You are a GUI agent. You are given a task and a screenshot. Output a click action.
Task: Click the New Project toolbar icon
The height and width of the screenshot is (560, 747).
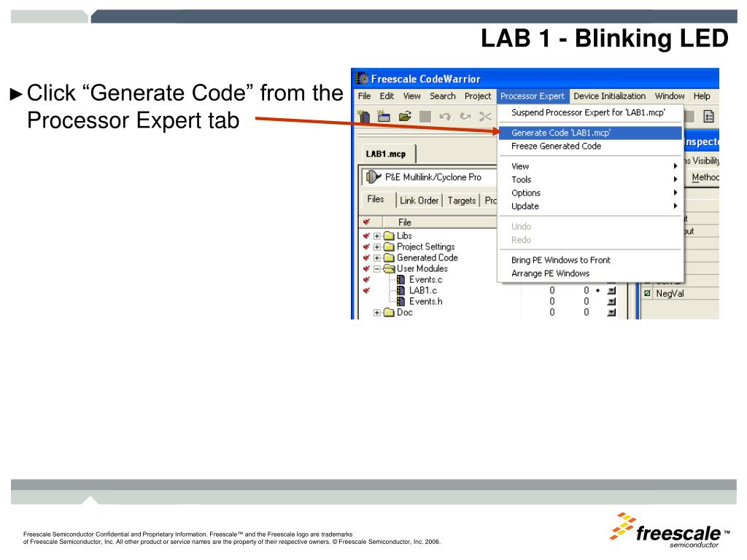(x=384, y=116)
